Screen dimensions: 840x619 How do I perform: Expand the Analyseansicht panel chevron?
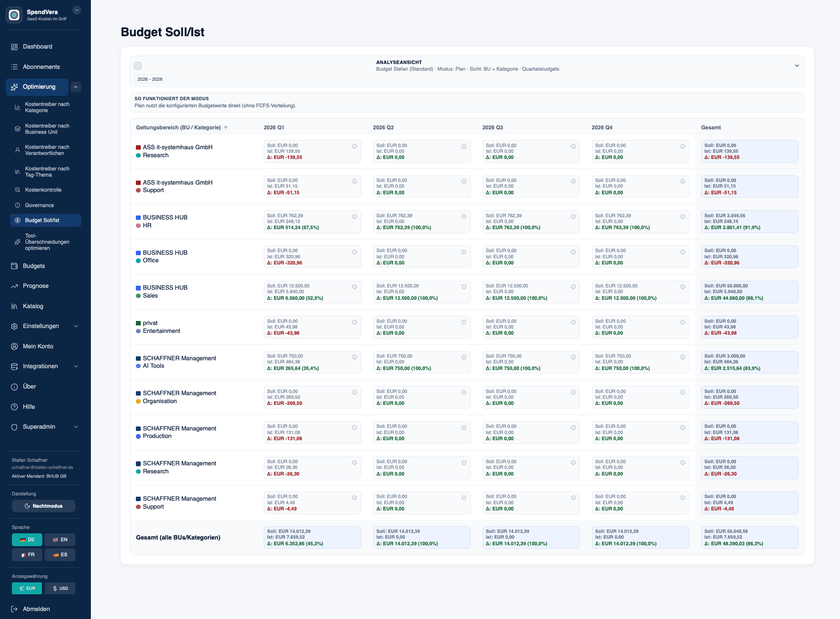point(797,66)
